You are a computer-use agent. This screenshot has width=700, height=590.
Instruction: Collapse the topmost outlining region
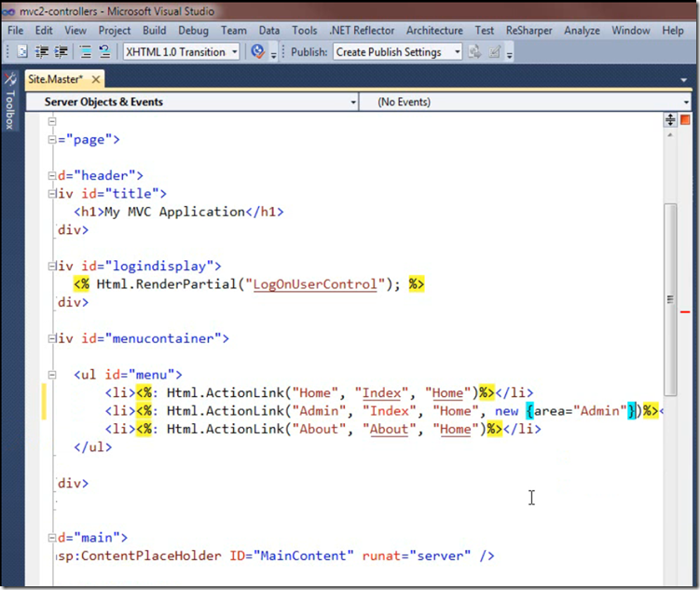click(52, 121)
